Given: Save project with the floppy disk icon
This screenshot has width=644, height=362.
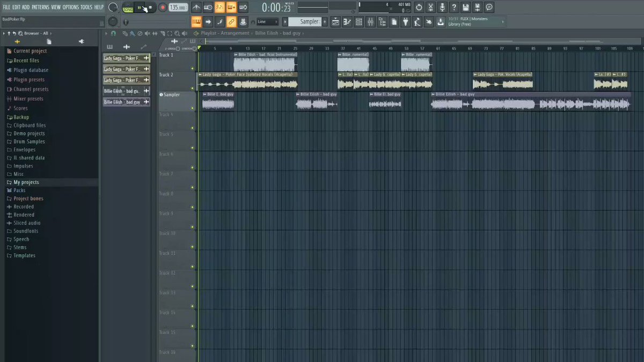Looking at the screenshot, I should (466, 7).
